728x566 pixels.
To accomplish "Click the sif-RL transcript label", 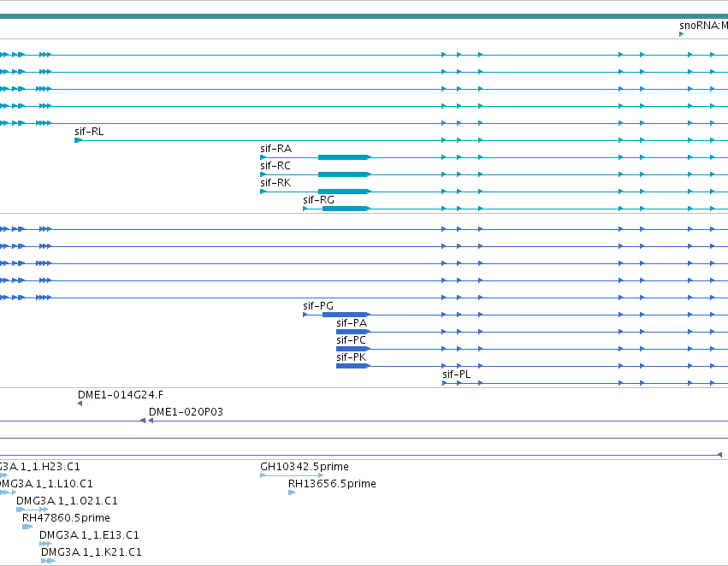I will [89, 132].
